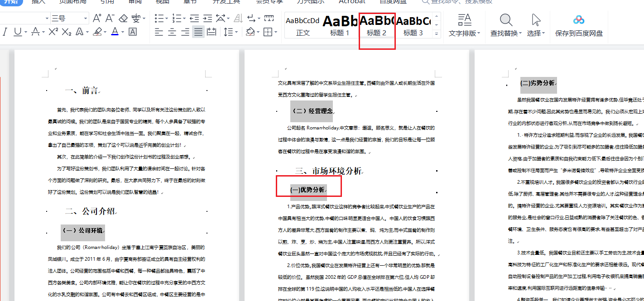The width and height of the screenshot is (644, 301).
Task: Toggle italic formatting
Action: [5, 32]
